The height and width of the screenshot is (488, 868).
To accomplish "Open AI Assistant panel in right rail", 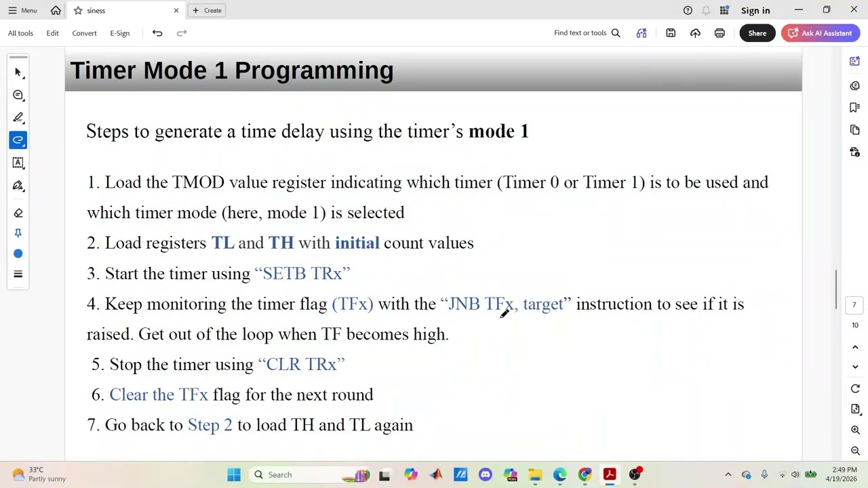I will click(855, 62).
